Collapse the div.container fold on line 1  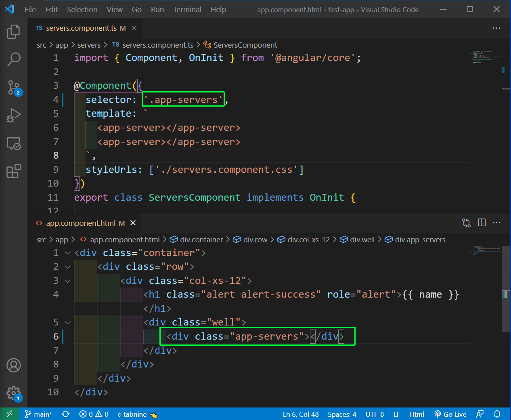point(67,253)
